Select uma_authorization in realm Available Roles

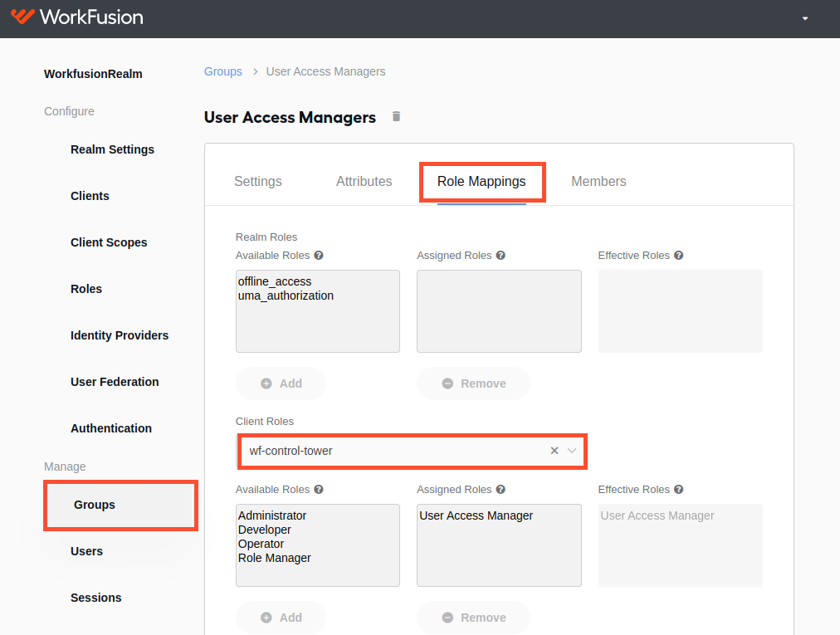(286, 296)
